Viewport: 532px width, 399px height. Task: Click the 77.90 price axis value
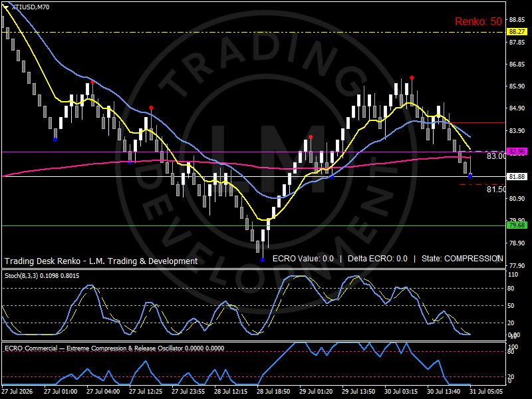pos(517,265)
